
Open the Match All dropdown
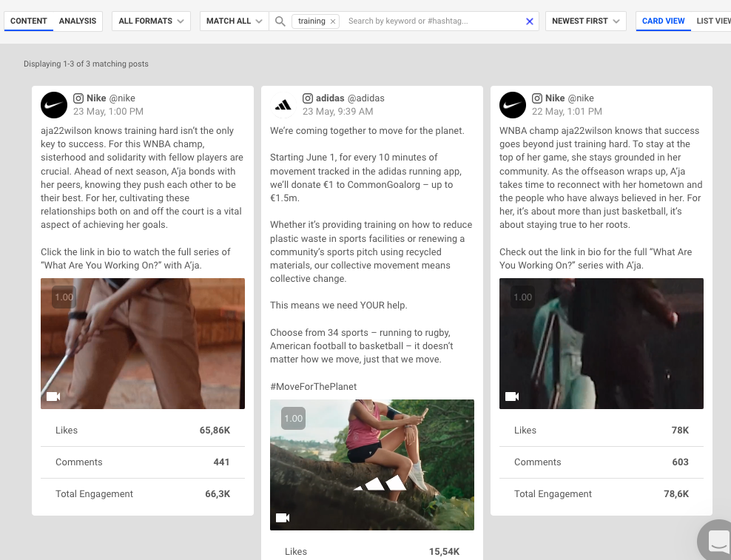pyautogui.click(x=234, y=21)
